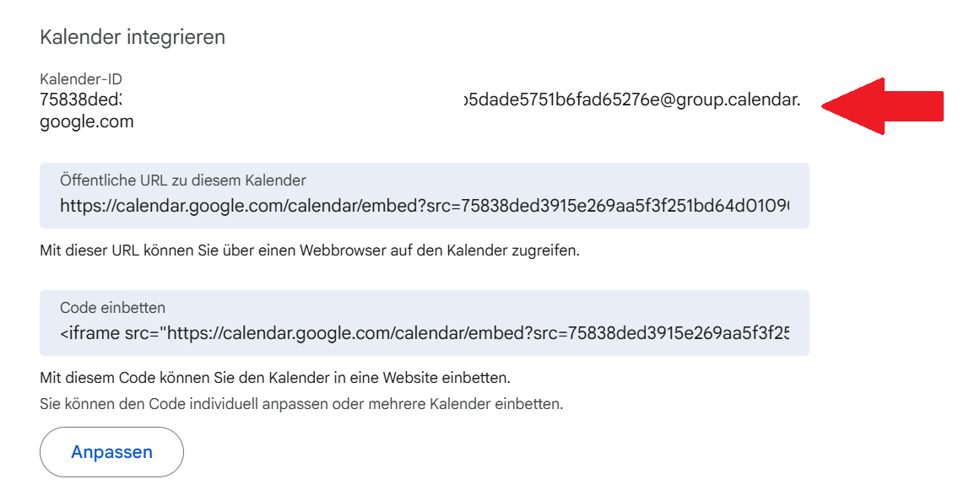
Task: Click the red arrow pointing at the calendar ID
Action: (882, 105)
